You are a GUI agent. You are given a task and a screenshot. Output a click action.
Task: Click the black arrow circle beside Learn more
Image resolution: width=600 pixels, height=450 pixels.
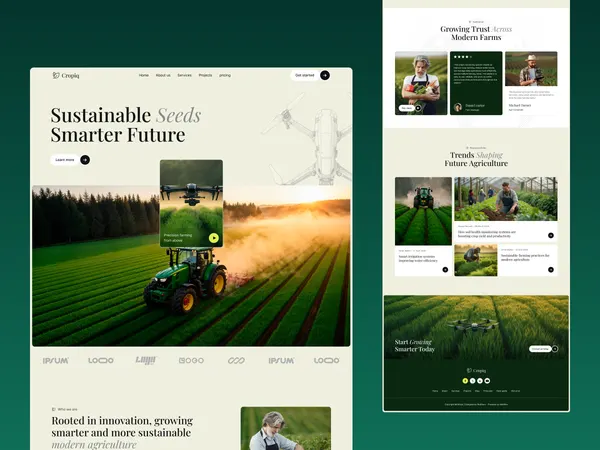click(x=85, y=160)
